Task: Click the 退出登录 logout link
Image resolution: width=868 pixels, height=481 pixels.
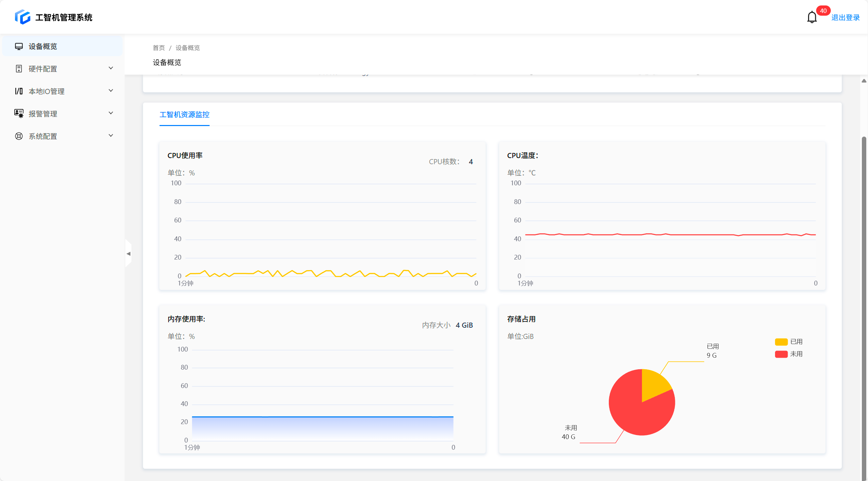Action: (x=845, y=18)
